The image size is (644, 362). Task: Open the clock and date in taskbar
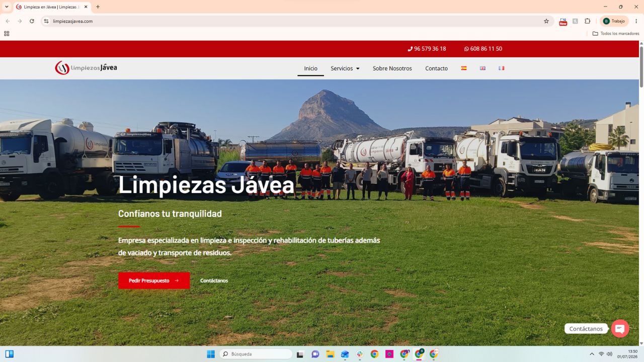[x=628, y=354]
